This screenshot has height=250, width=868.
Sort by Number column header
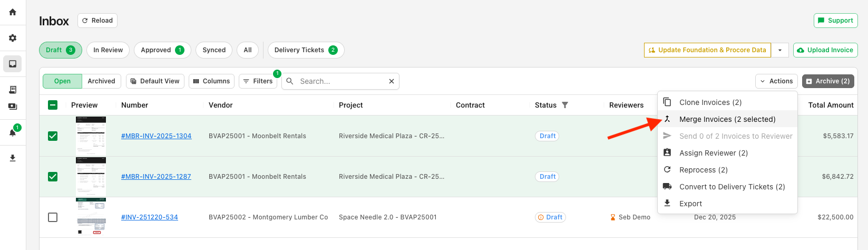tap(135, 105)
